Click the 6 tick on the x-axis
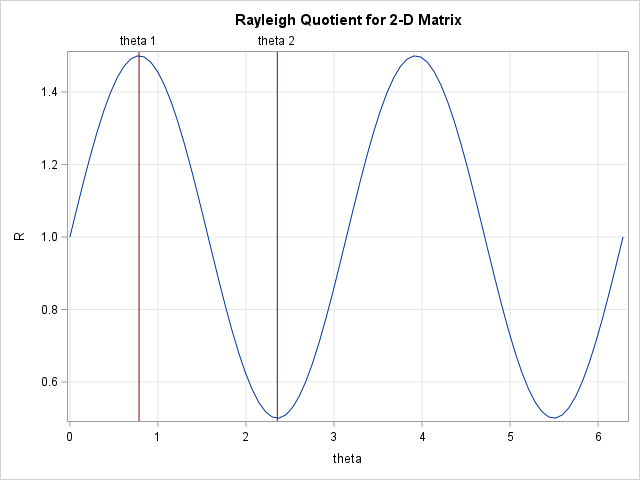The width and height of the screenshot is (640, 480). point(598,436)
